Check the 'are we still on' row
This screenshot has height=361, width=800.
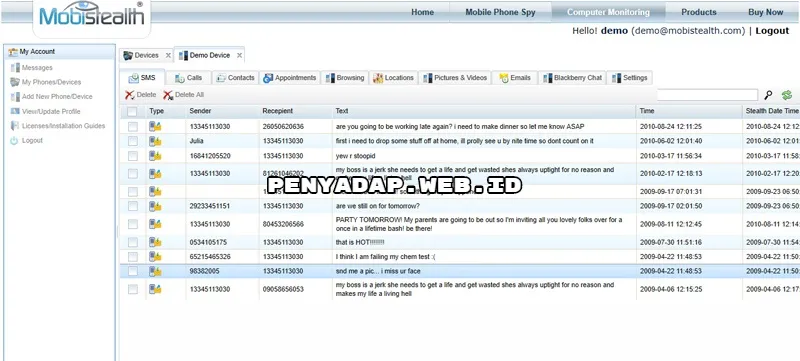click(x=133, y=206)
